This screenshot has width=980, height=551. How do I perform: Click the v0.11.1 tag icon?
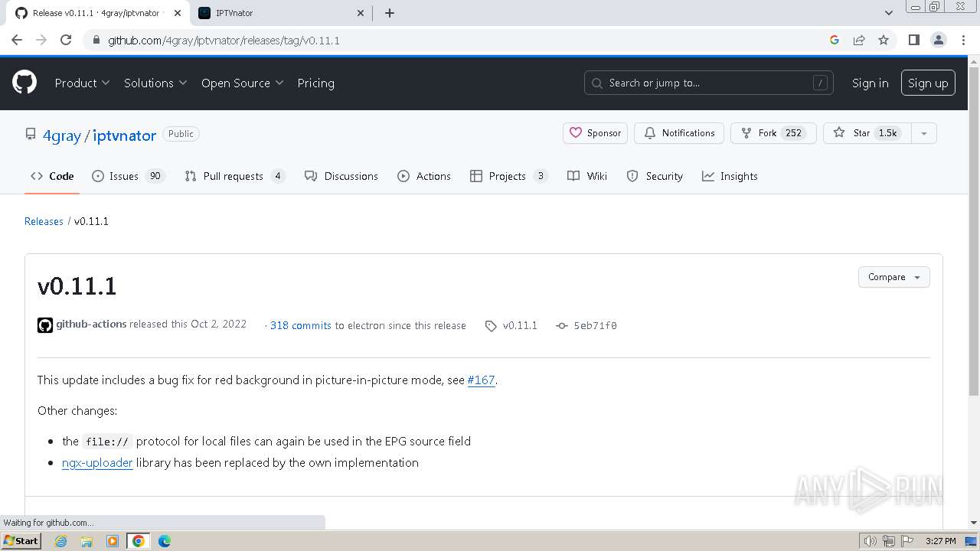click(x=491, y=326)
